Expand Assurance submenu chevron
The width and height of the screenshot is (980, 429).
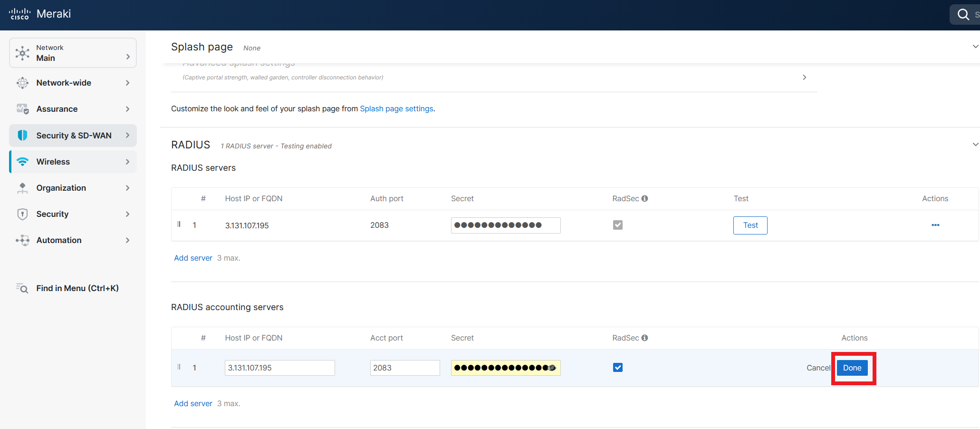[127, 109]
